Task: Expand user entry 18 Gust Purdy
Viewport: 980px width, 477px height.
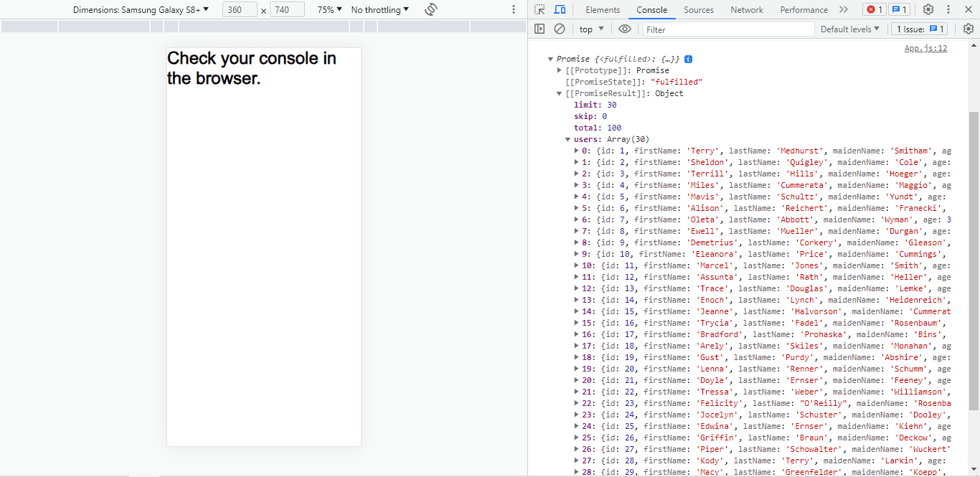Action: tap(577, 357)
